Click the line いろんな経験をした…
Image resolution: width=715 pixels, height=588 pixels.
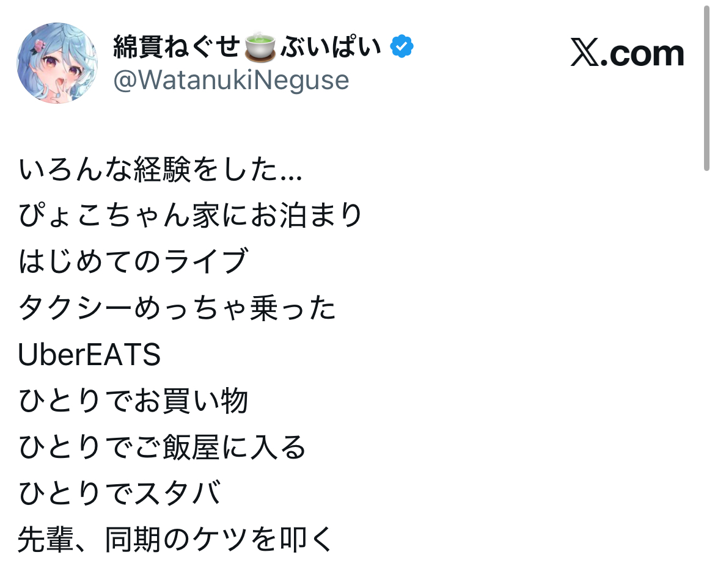161,170
